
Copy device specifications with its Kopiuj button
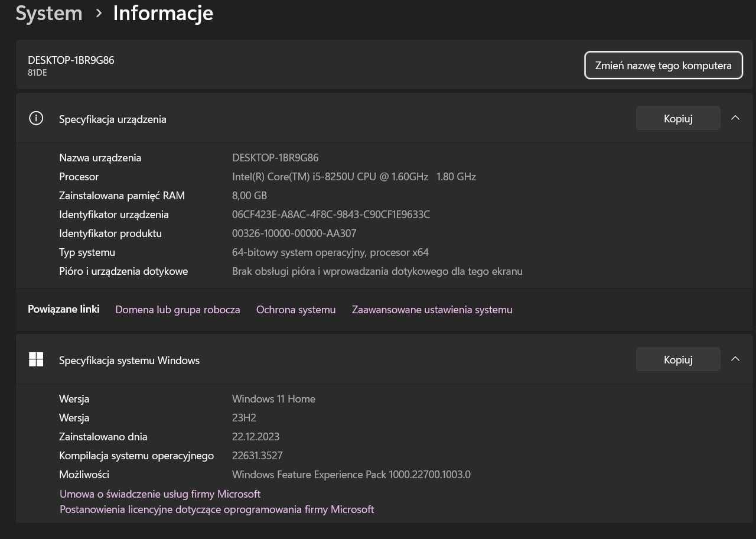678,118
